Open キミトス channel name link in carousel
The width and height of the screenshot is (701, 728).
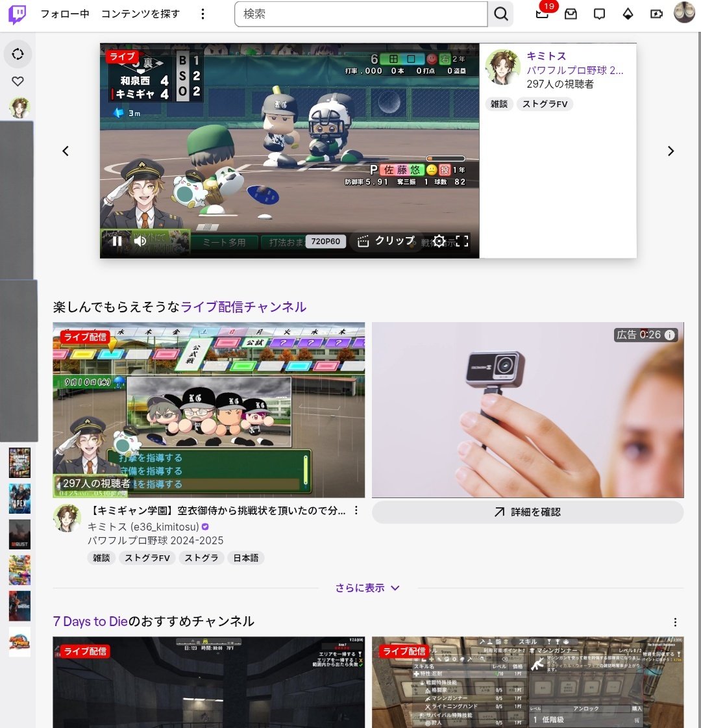(546, 56)
